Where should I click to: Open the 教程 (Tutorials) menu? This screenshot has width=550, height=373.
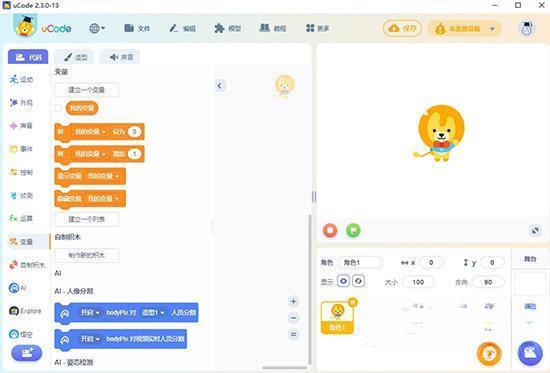[273, 28]
